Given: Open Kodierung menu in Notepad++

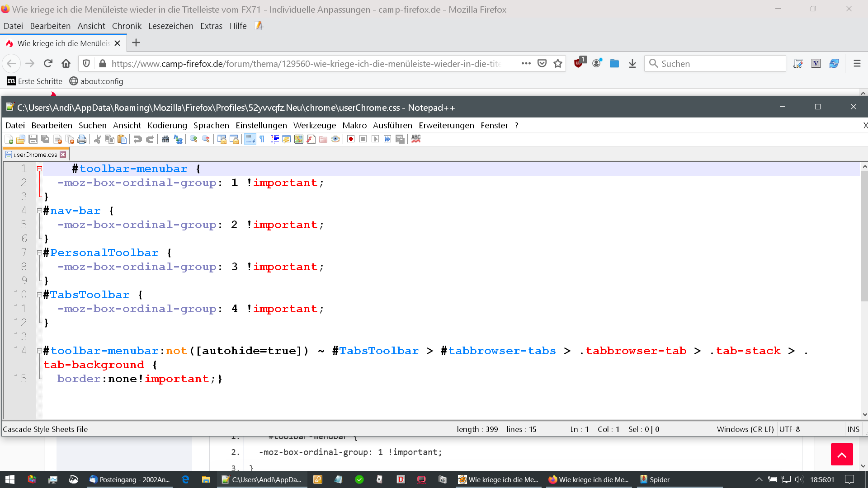Looking at the screenshot, I should pos(167,126).
